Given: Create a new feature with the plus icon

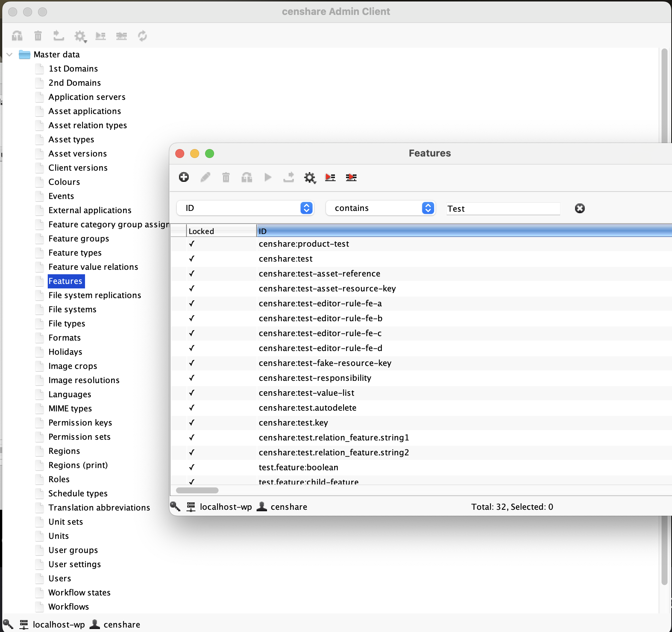Looking at the screenshot, I should click(x=183, y=177).
